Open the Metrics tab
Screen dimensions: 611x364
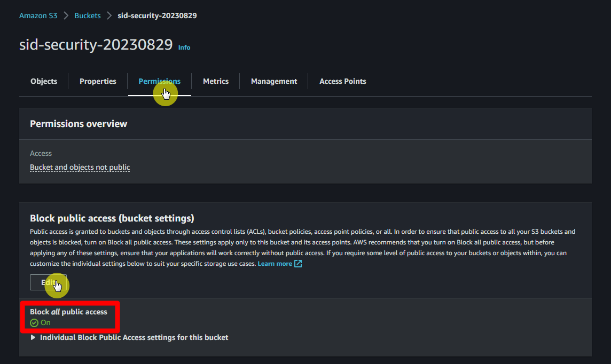215,81
